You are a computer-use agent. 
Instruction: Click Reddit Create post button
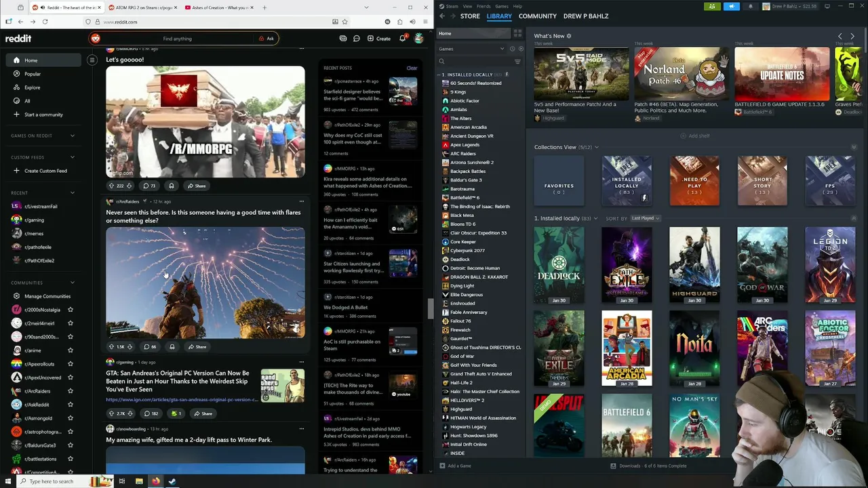click(379, 39)
